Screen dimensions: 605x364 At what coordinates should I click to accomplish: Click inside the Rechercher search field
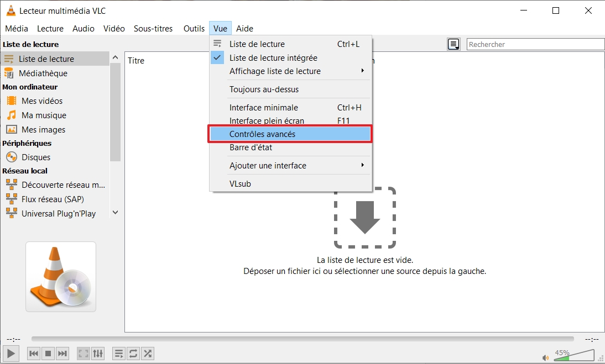(535, 44)
